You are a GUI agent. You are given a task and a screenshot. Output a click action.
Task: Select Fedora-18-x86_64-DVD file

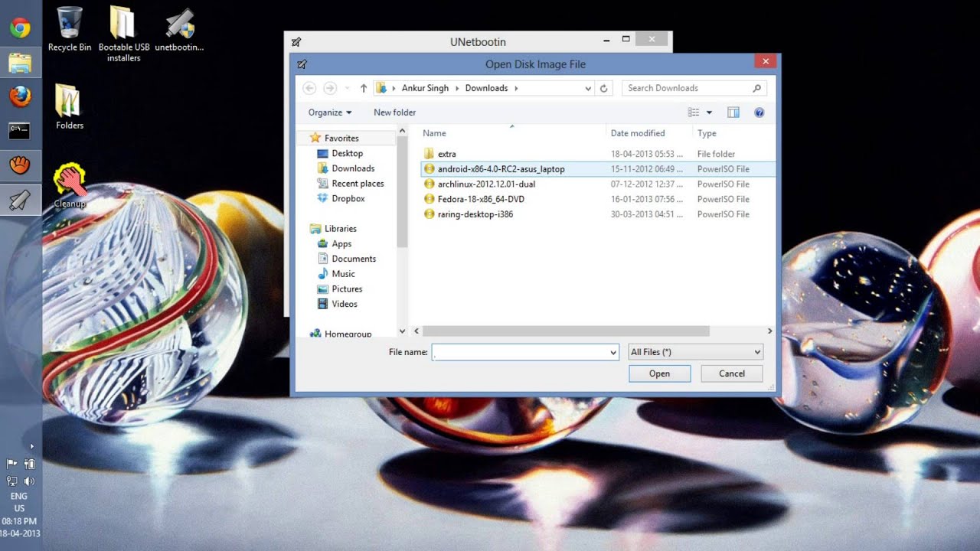pyautogui.click(x=481, y=199)
